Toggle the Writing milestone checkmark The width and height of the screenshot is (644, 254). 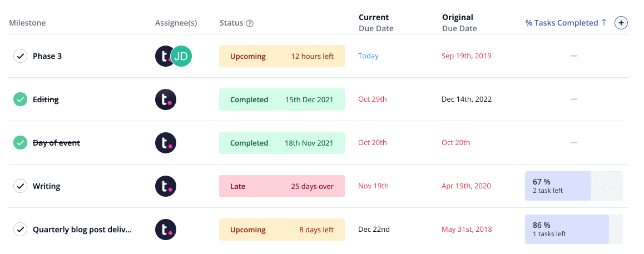(20, 186)
